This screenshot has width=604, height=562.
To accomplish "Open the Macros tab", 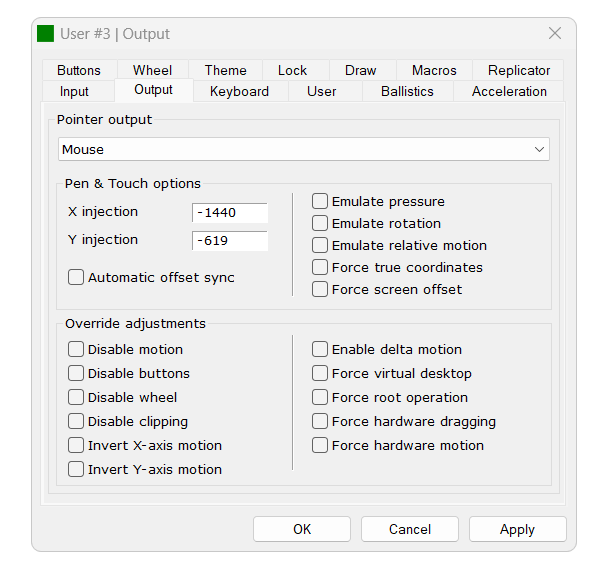I will 434,71.
